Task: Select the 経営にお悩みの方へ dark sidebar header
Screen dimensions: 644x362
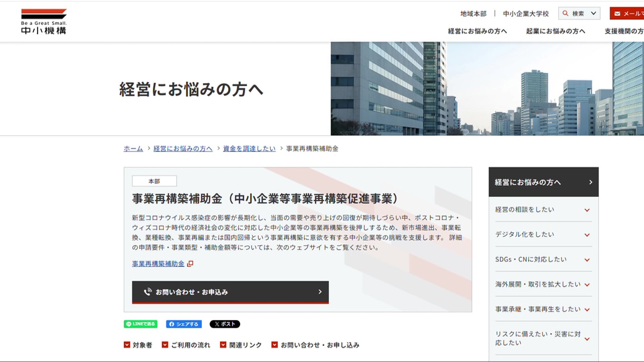Action: coord(543,182)
